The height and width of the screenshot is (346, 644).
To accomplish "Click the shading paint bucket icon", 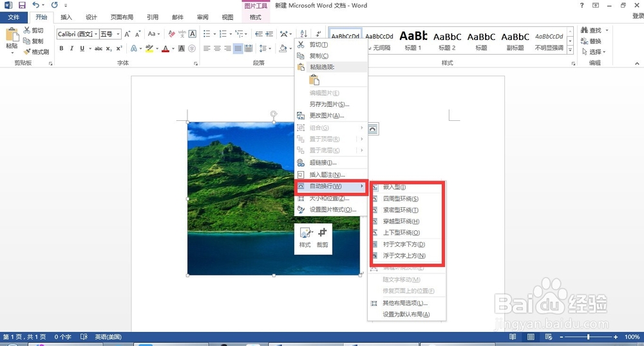I will 283,48.
